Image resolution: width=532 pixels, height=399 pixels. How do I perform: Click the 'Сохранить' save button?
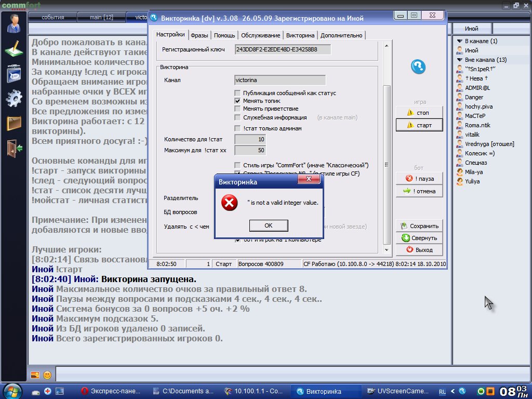419,226
